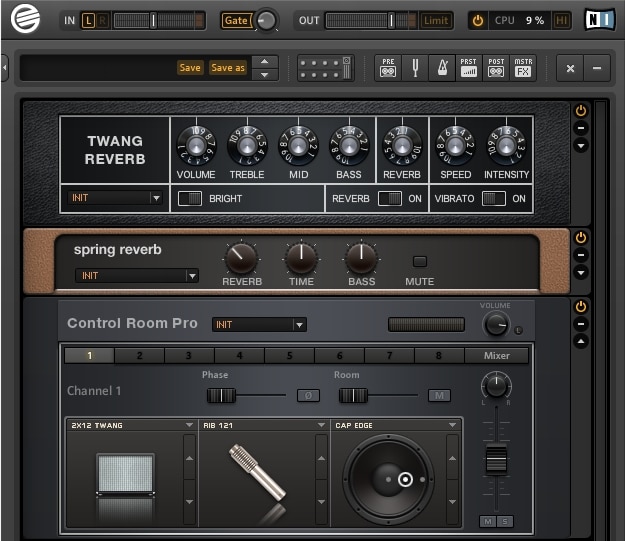Minimize the spring reverb module
The width and height of the screenshot is (625, 541).
coord(581,255)
